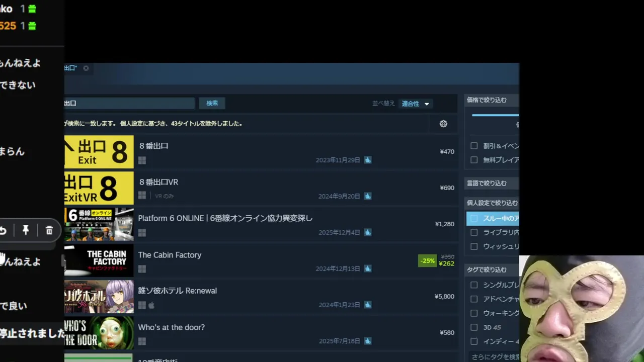Open Platform 6 ONLINE game title

[x=225, y=218]
